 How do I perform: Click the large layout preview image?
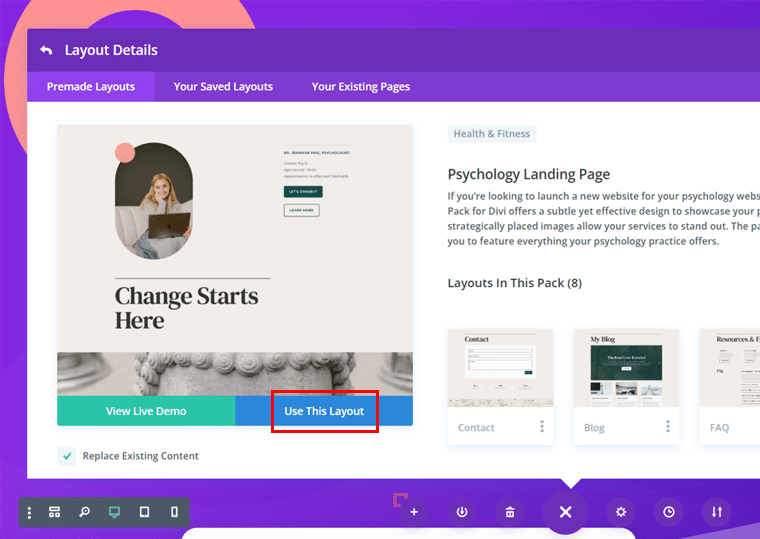[x=235, y=260]
